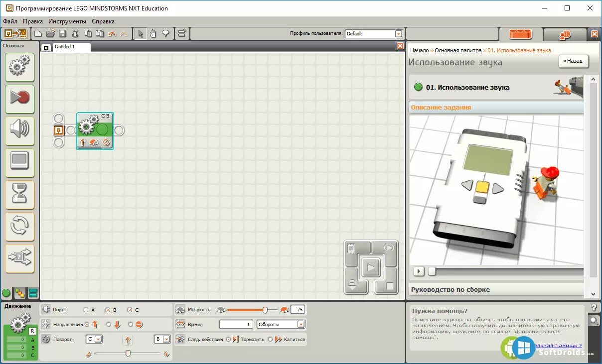Open the Справка menu
The width and height of the screenshot is (602, 364).
[x=103, y=21]
